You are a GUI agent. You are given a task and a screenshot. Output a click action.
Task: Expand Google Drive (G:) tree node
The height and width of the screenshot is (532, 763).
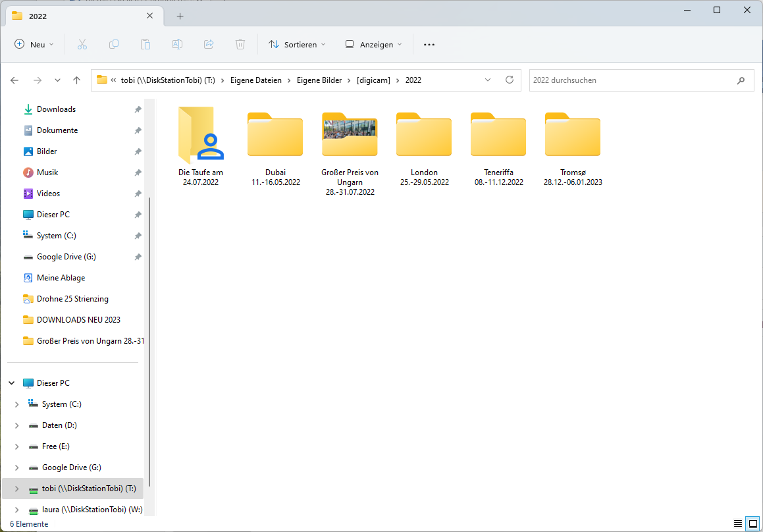[x=17, y=467]
